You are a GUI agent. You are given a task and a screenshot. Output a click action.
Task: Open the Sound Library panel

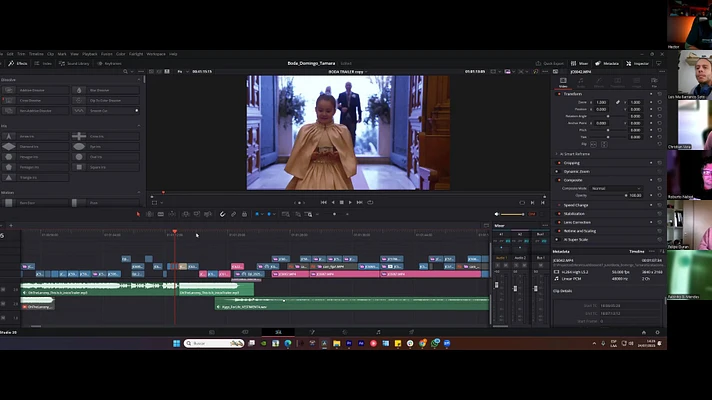(74, 64)
